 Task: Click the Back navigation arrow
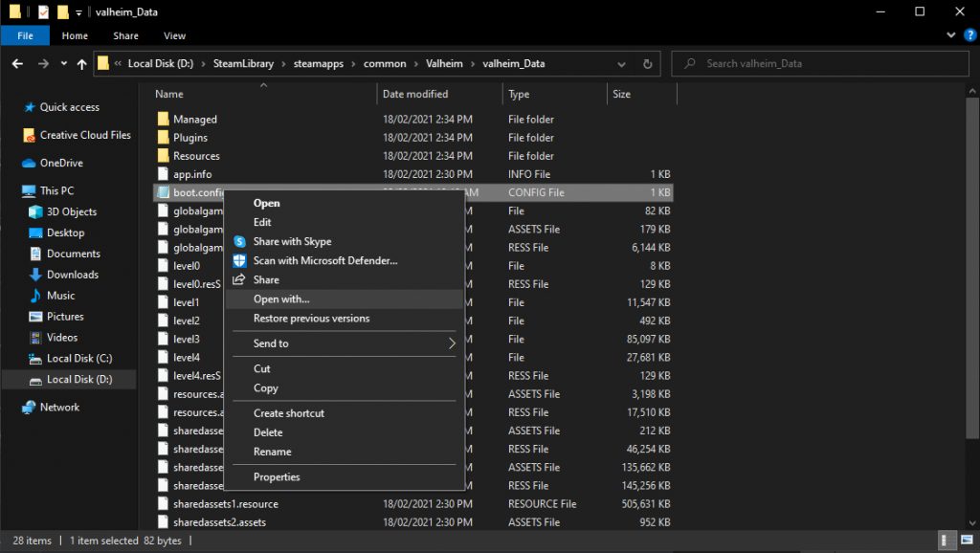click(x=17, y=64)
